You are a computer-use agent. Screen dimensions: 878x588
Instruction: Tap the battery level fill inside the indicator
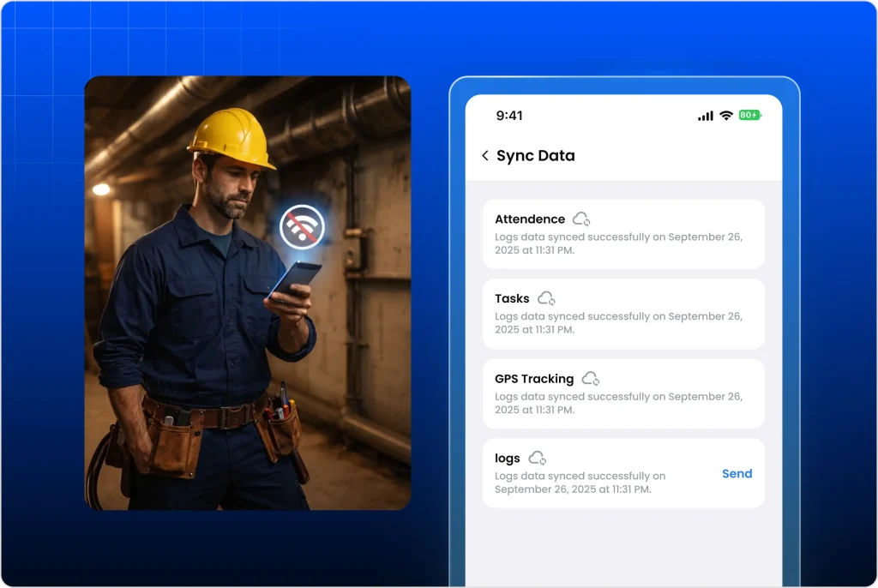point(746,114)
